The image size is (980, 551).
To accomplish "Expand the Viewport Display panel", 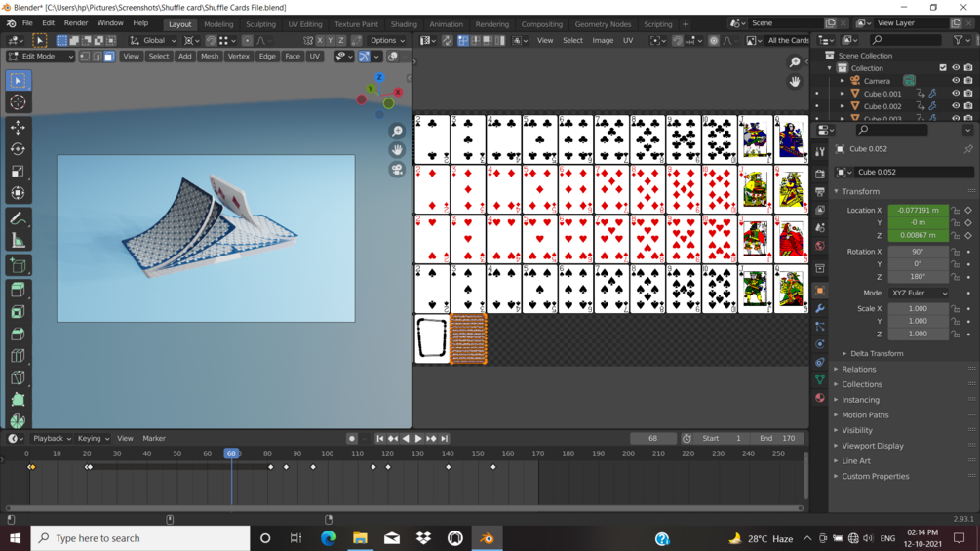I will [872, 446].
